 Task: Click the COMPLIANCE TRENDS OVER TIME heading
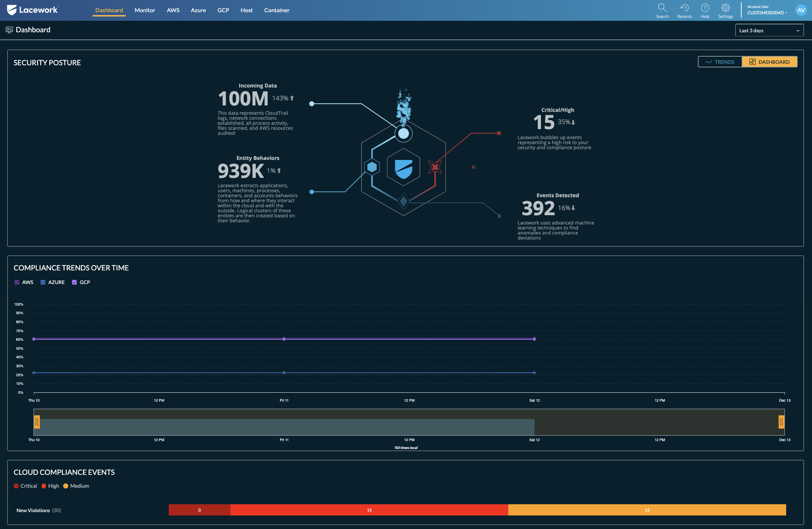(71, 268)
